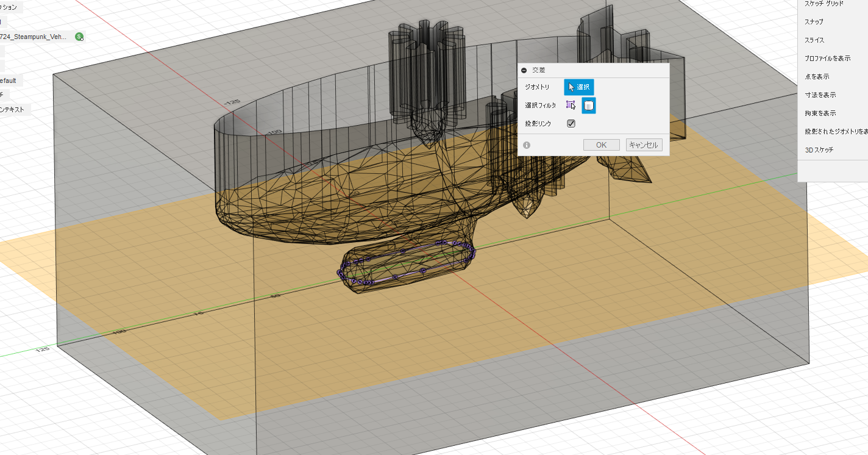Viewport: 868px width, 455px height.
Task: Click the green S status badge
Action: pos(79,37)
